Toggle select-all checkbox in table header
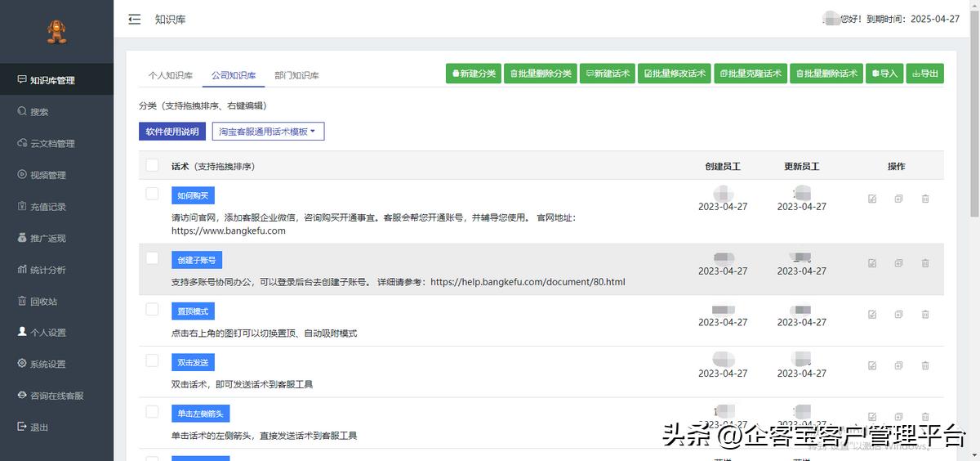The image size is (980, 461). (x=152, y=165)
